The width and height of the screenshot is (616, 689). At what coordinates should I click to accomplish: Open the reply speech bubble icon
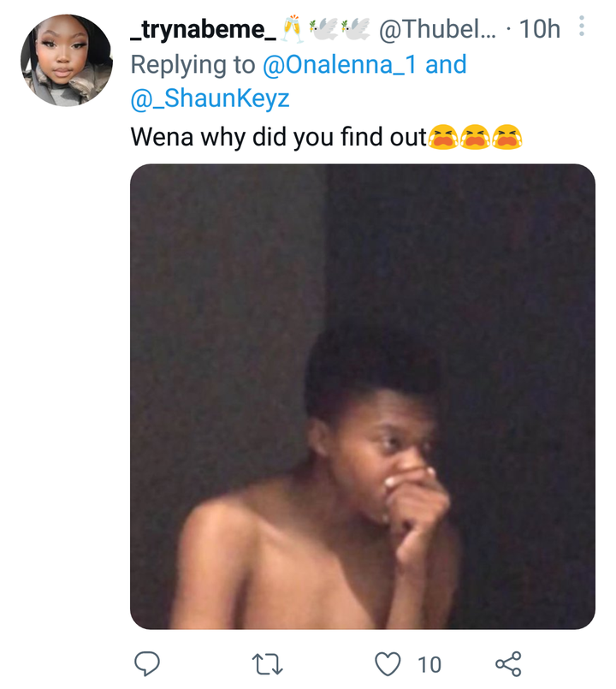click(x=147, y=663)
